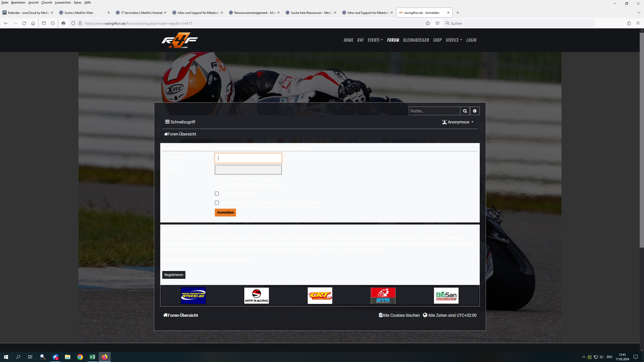644x362 pixels.
Task: Expand the SERVICE navigation dropdown
Action: [x=454, y=40]
